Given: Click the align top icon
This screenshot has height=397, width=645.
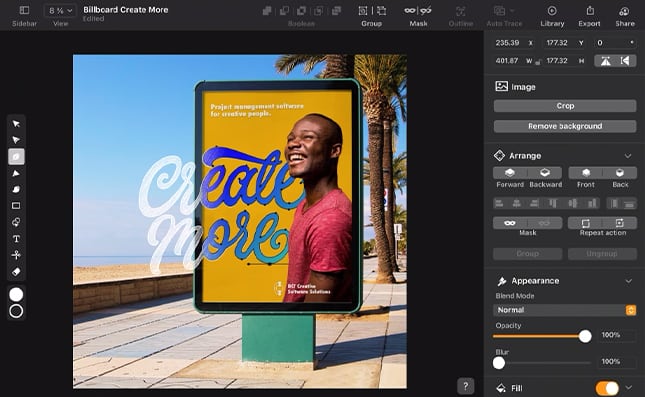Looking at the screenshot, I should pos(552,203).
